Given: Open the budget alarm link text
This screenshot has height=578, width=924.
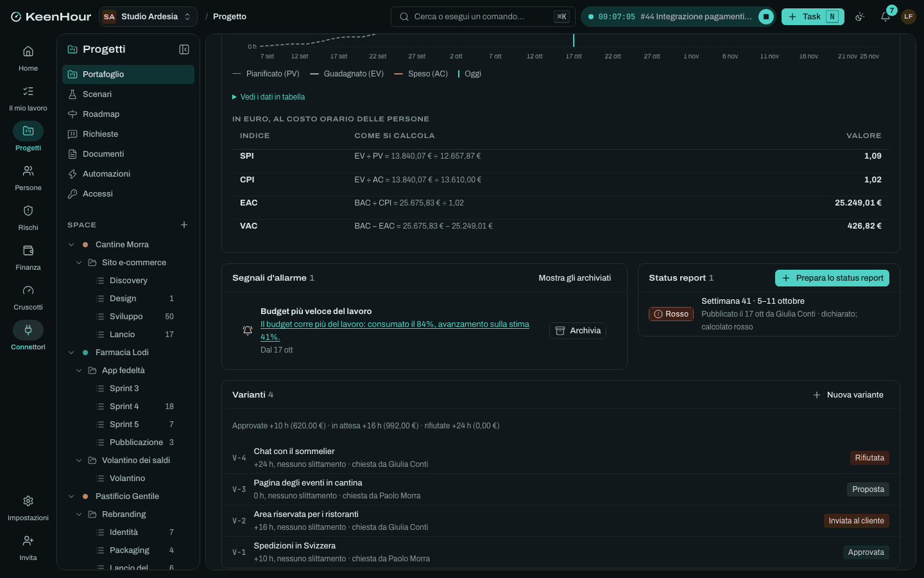Looking at the screenshot, I should click(395, 331).
